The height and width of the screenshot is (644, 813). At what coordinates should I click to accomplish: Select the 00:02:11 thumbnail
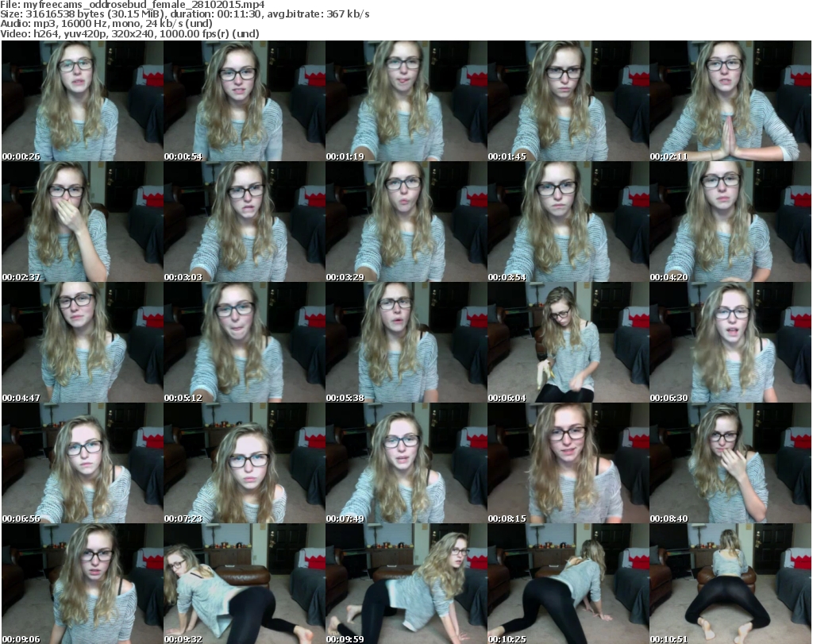pos(730,101)
